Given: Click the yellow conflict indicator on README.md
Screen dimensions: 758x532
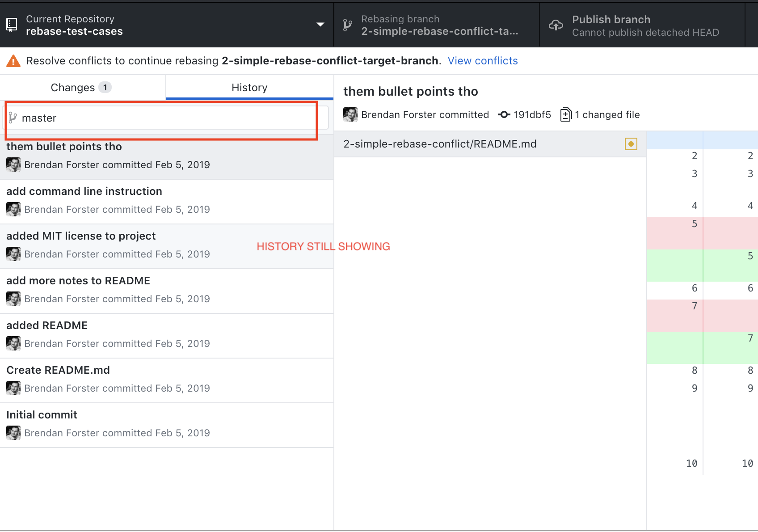Looking at the screenshot, I should pos(631,144).
